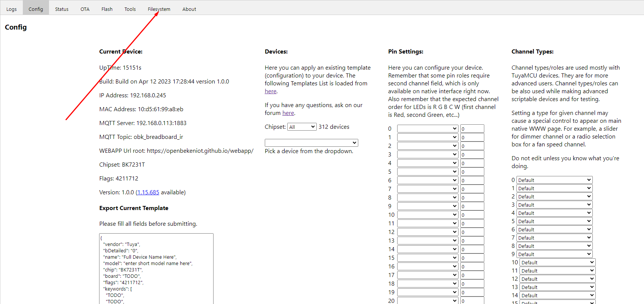Go to the Flash tab

click(107, 9)
